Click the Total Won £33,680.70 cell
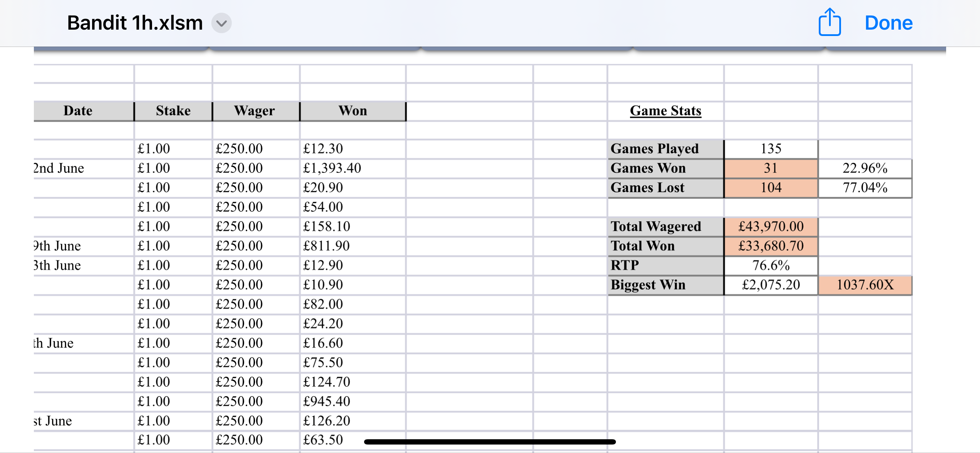980x453 pixels. tap(771, 246)
